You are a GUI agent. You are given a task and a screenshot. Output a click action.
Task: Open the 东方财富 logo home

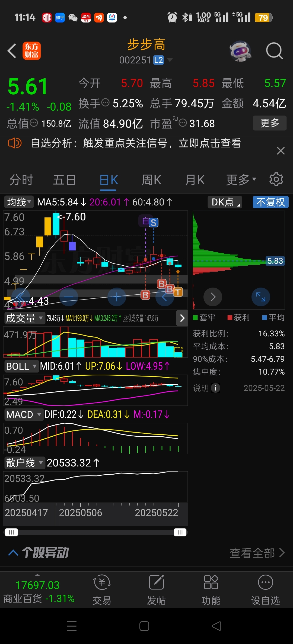(31, 51)
